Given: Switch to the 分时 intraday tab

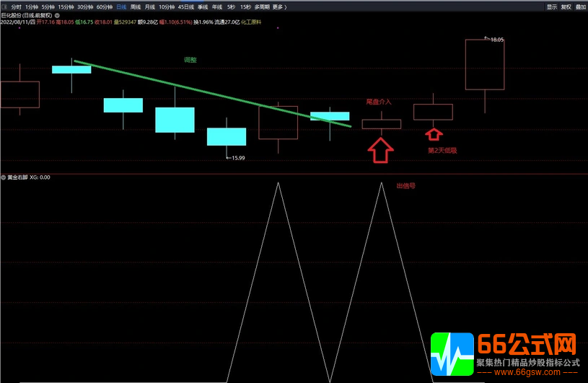Looking at the screenshot, I should coord(16,6).
